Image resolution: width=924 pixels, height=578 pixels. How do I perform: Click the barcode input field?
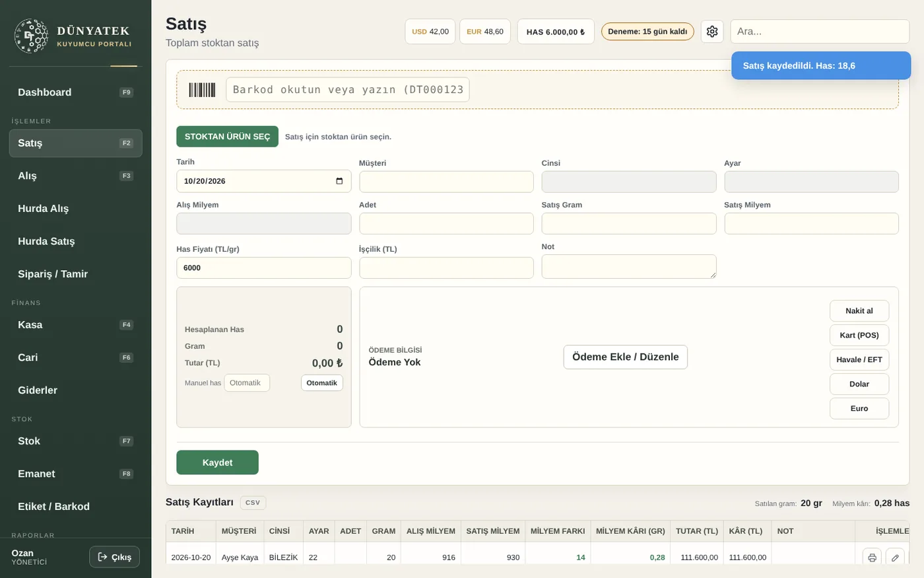pyautogui.click(x=348, y=90)
